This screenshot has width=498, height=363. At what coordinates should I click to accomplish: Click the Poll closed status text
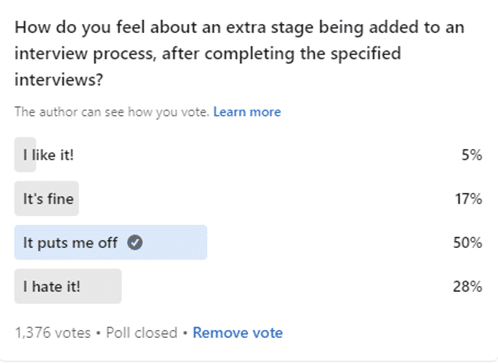[x=142, y=333]
